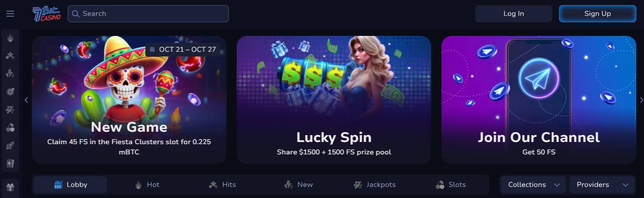Go to previous banner with left arrow

[27, 100]
